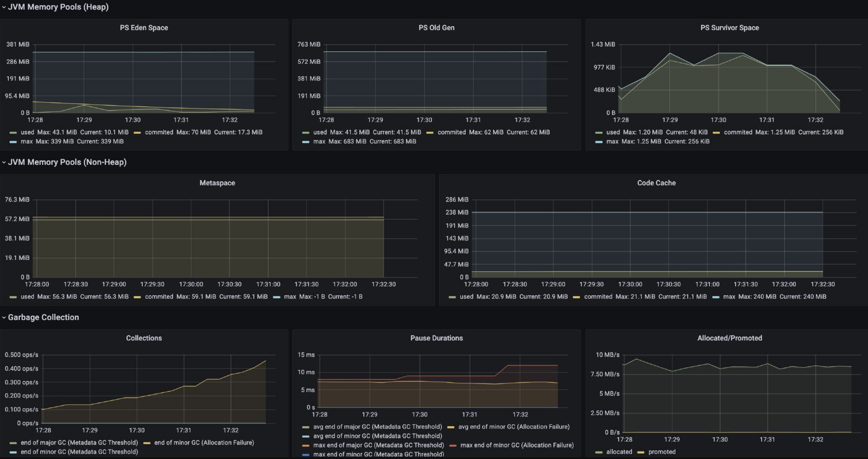Toggle end of minor GC (Allocation Failure) series in Collections
868x459 pixels.
(204, 442)
